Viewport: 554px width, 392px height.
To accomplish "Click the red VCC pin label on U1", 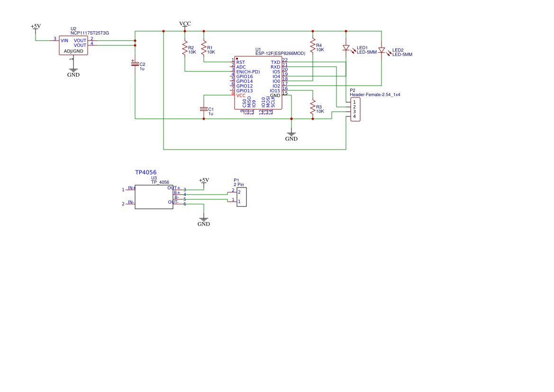I will 241,96.
